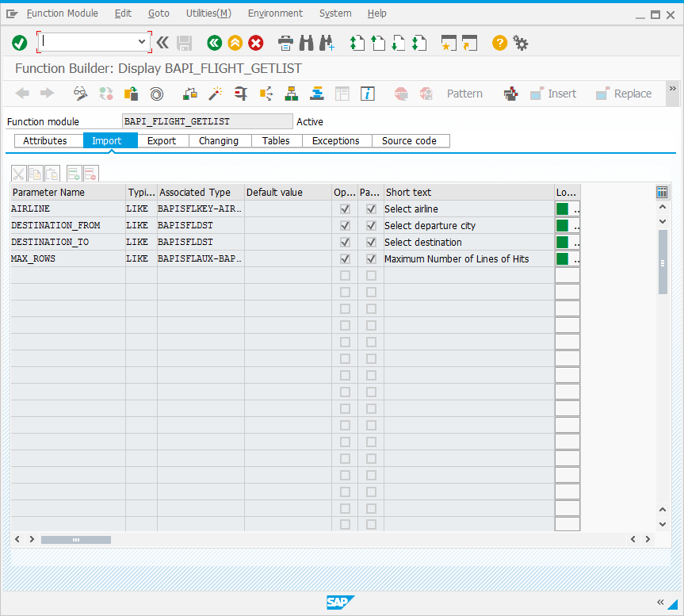This screenshot has height=616, width=684.
Task: Switch to the Tables tab
Action: coord(277,141)
